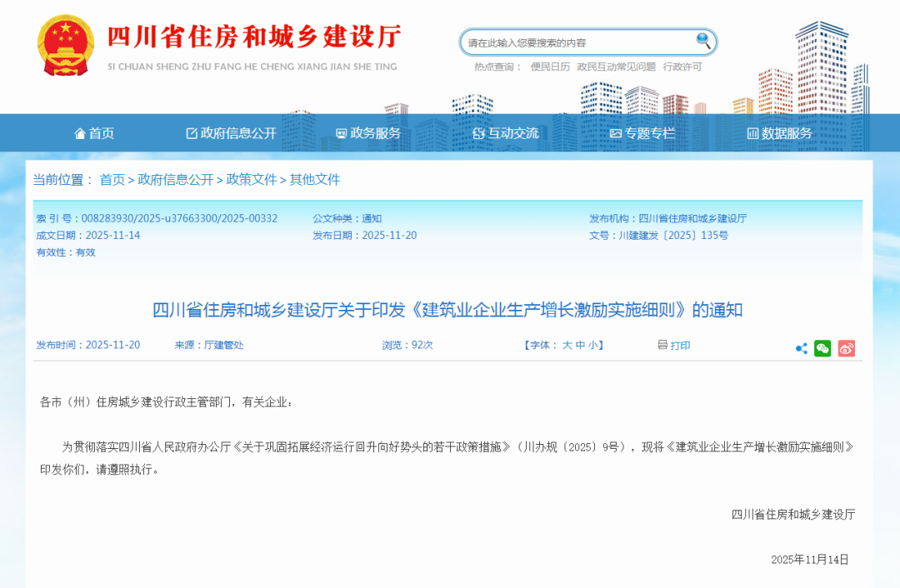900x588 pixels.
Task: Share the article via the Weibo icon
Action: click(x=847, y=348)
